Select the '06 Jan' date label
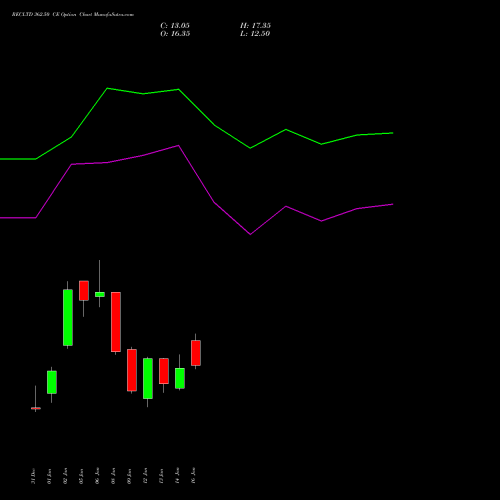500x500 pixels. pyautogui.click(x=97, y=476)
